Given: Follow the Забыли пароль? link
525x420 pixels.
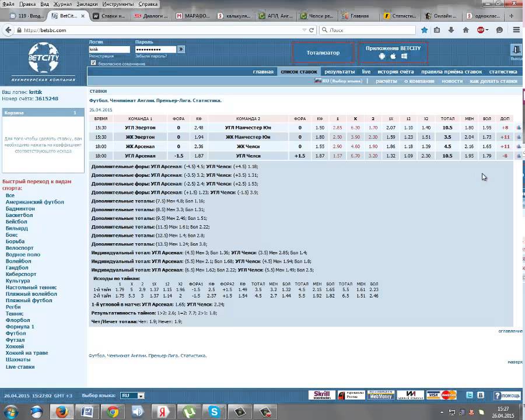Looking at the screenshot, I should [x=151, y=56].
